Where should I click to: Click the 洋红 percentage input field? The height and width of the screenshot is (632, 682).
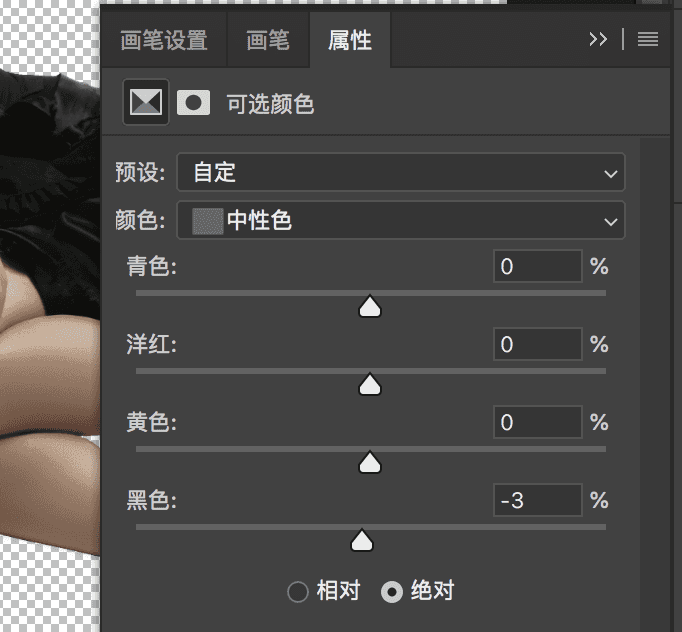coord(538,344)
